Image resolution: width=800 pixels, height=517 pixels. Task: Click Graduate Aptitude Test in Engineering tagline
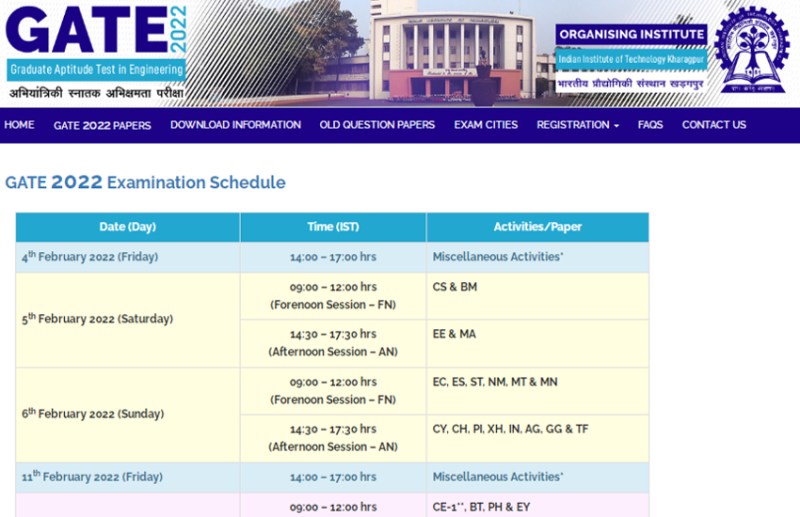[96, 70]
